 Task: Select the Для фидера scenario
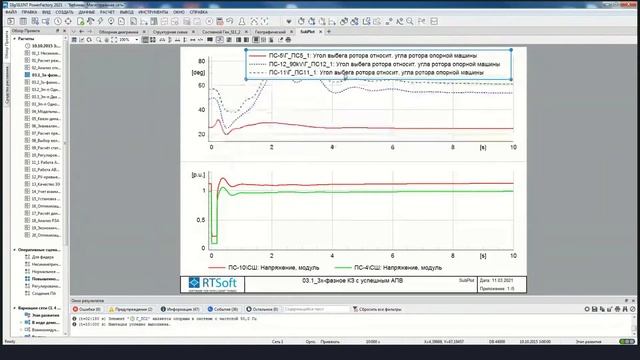click(x=39, y=257)
